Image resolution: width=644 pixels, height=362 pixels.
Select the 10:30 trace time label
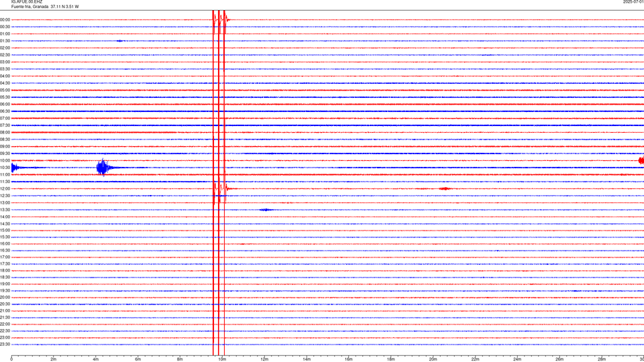pos(5,168)
